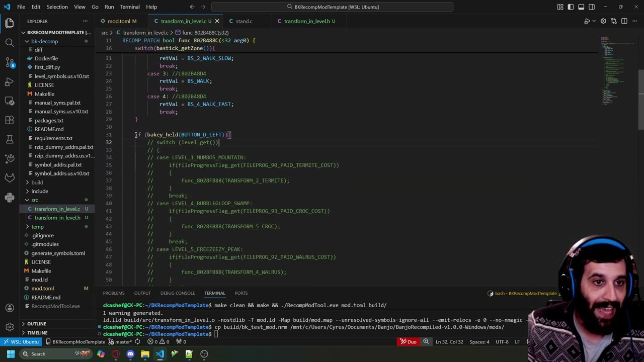Click the master branch in status bar
This screenshot has height=362, width=644.
coord(120,342)
